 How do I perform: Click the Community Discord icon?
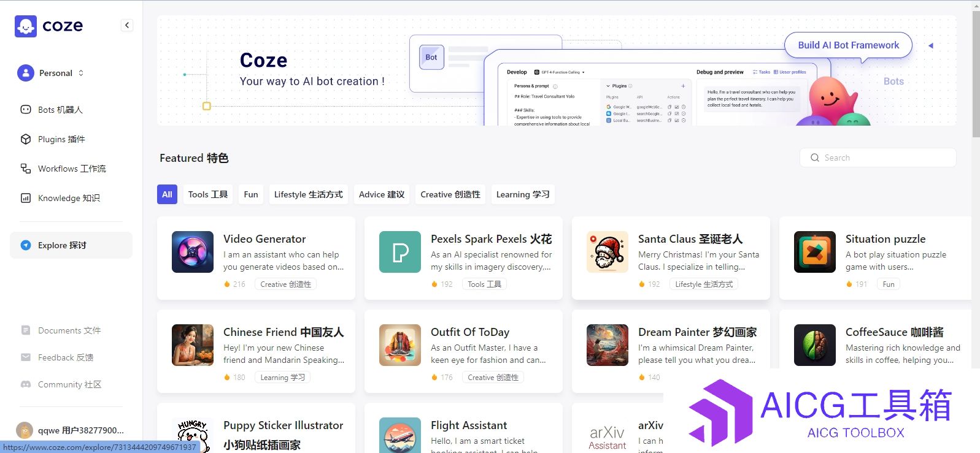click(26, 384)
